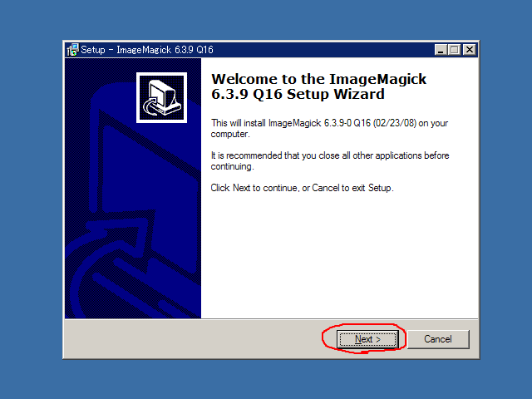This screenshot has width=532, height=399.
Task: Minimize the Setup wizard window
Action: click(x=441, y=50)
